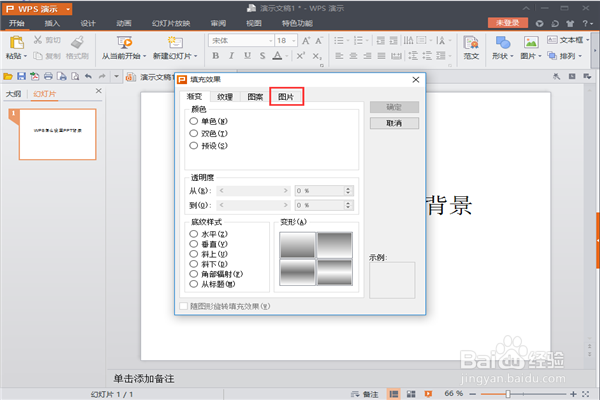600x400 pixels.
Task: Switch to the 图片 tab in dialog
Action: [286, 97]
